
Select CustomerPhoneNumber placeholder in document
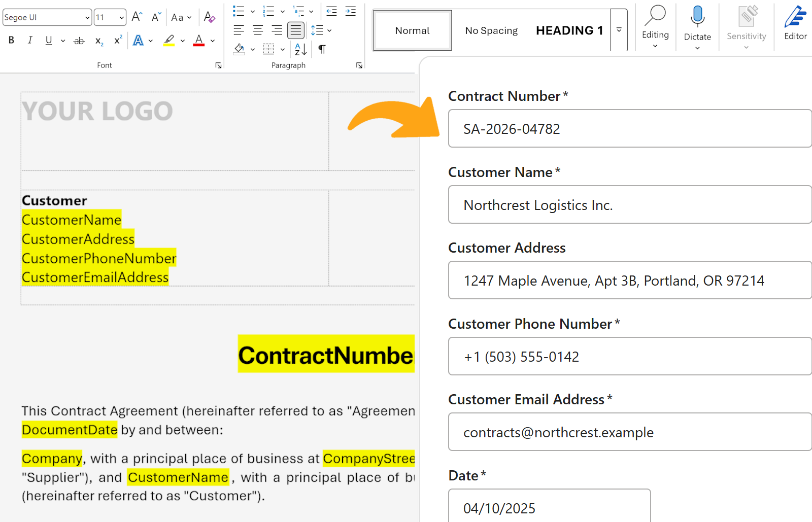click(x=99, y=258)
